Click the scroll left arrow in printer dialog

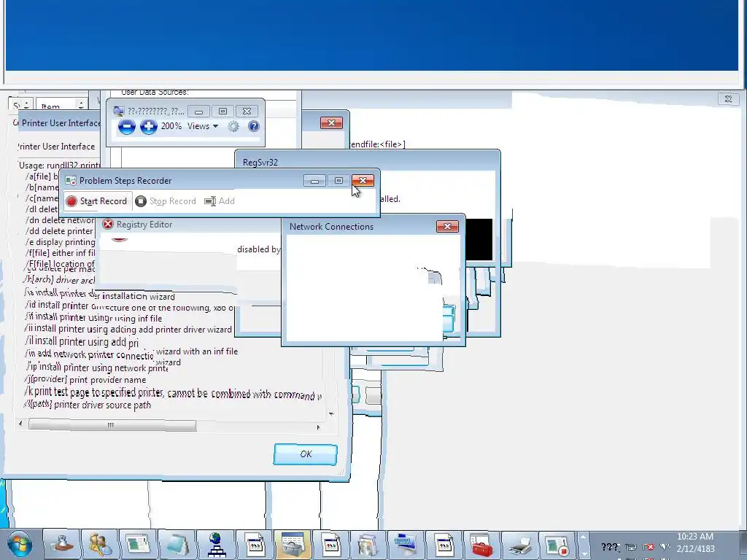pyautogui.click(x=20, y=424)
